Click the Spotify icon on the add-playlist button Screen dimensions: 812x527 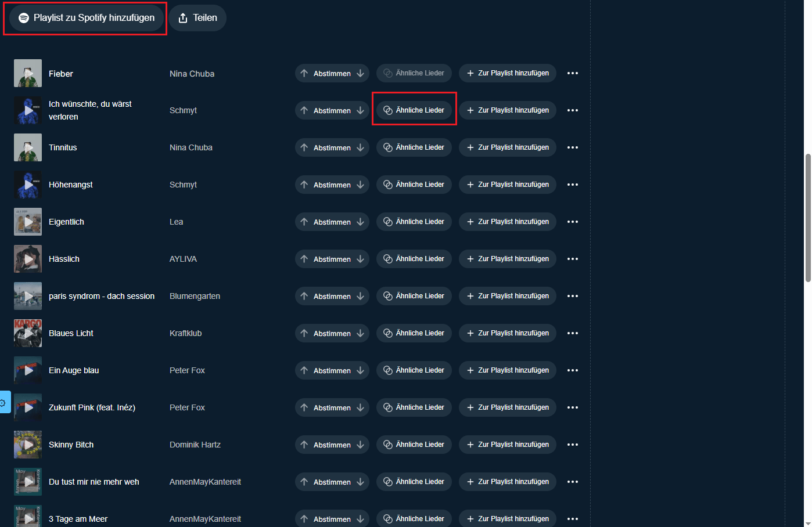[23, 17]
